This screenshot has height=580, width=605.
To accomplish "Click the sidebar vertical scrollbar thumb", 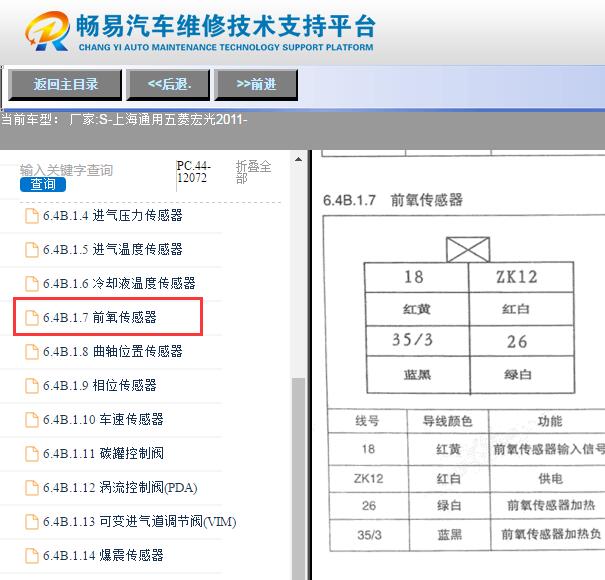I will coord(298,479).
